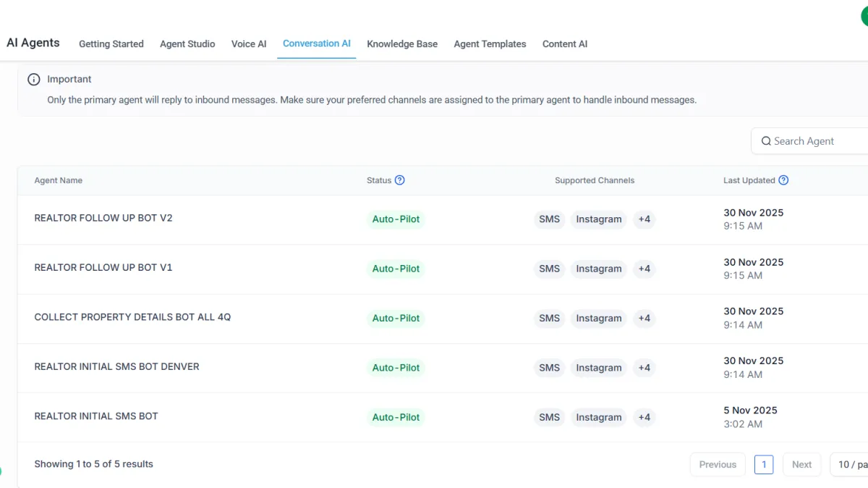Show +4 more channels for REALTOR INITIAL SMS BOT DENVER
This screenshot has height=488, width=868.
pos(644,368)
